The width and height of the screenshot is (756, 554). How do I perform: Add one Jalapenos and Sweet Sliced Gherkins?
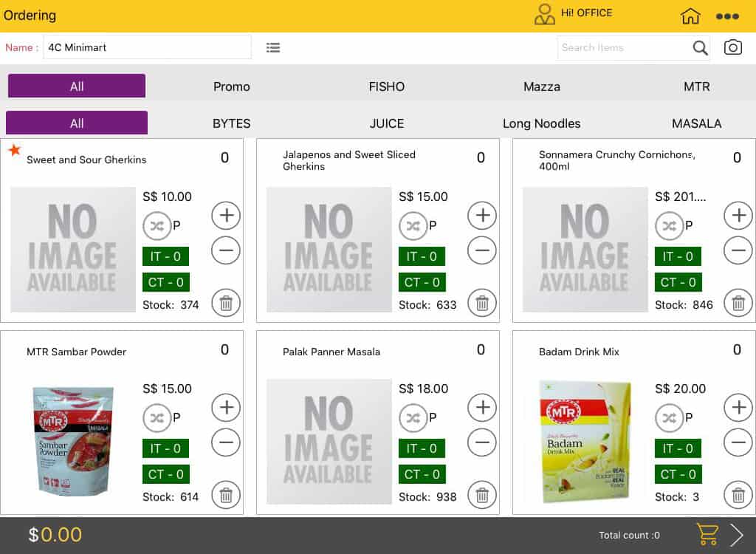[x=482, y=215]
